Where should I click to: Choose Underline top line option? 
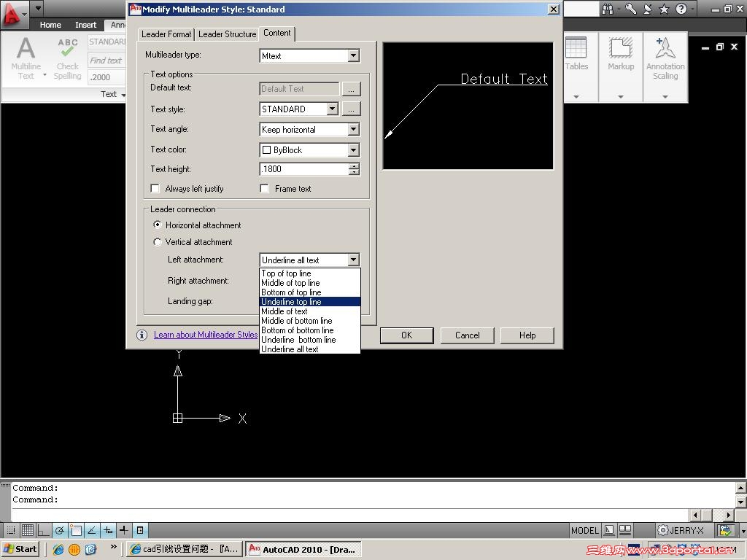tap(309, 302)
